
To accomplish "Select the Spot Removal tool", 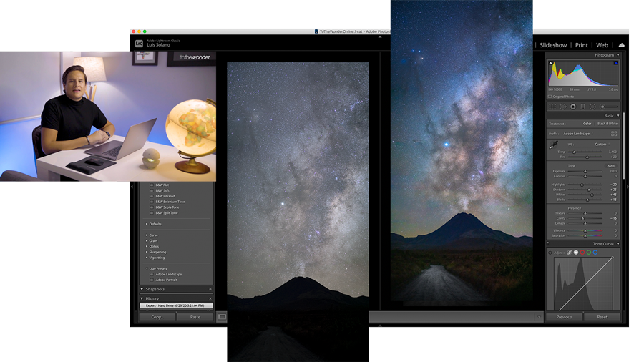I will (563, 107).
